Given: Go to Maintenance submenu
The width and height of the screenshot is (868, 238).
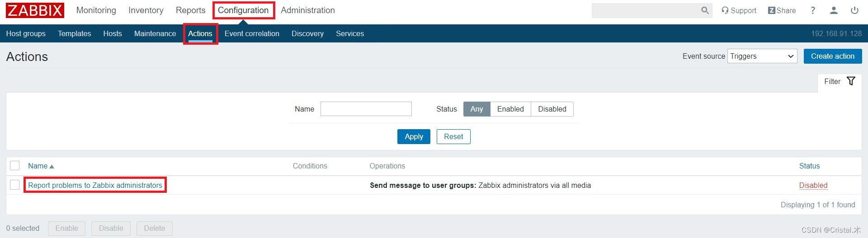Looking at the screenshot, I should click(x=155, y=34).
